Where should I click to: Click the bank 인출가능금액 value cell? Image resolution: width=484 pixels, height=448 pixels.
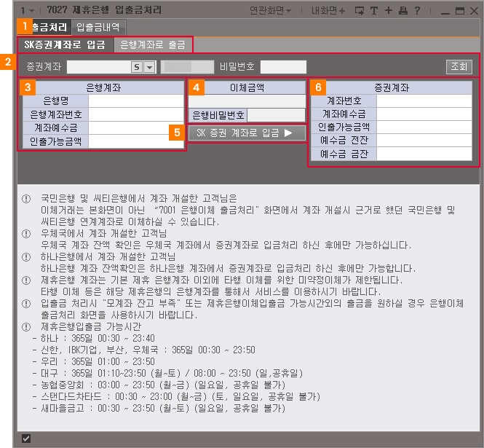pyautogui.click(x=136, y=141)
